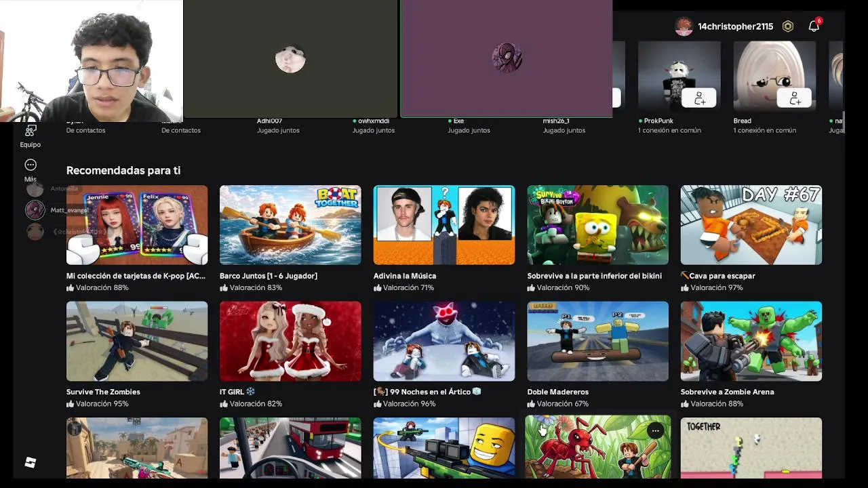Open the Cava para escapar thumbnail
868x488 pixels.
click(x=751, y=225)
